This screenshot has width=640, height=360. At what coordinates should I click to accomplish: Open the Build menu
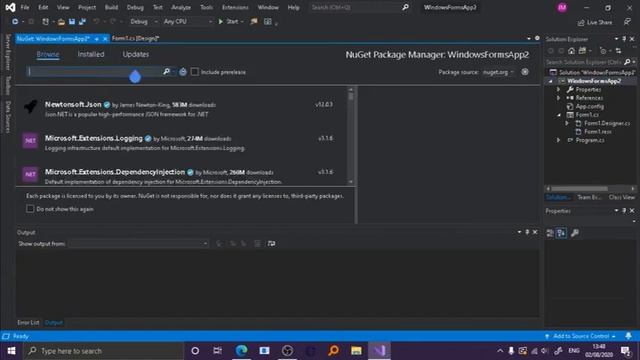click(x=111, y=7)
